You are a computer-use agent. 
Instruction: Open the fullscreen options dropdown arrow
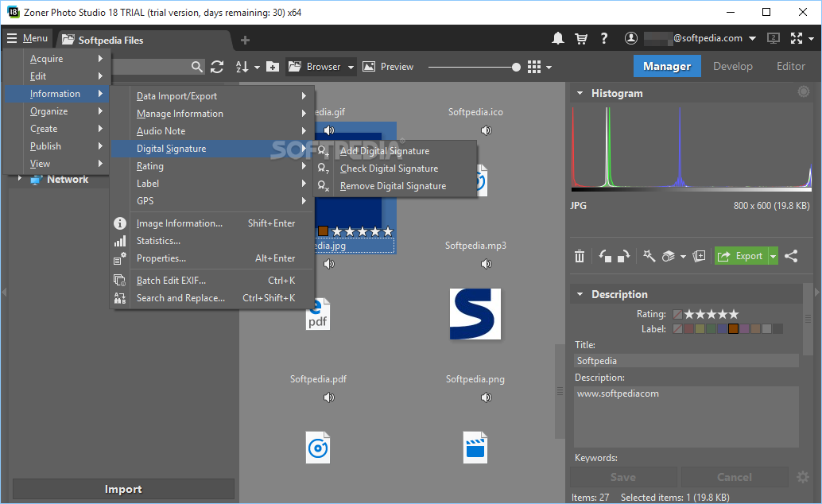point(811,38)
